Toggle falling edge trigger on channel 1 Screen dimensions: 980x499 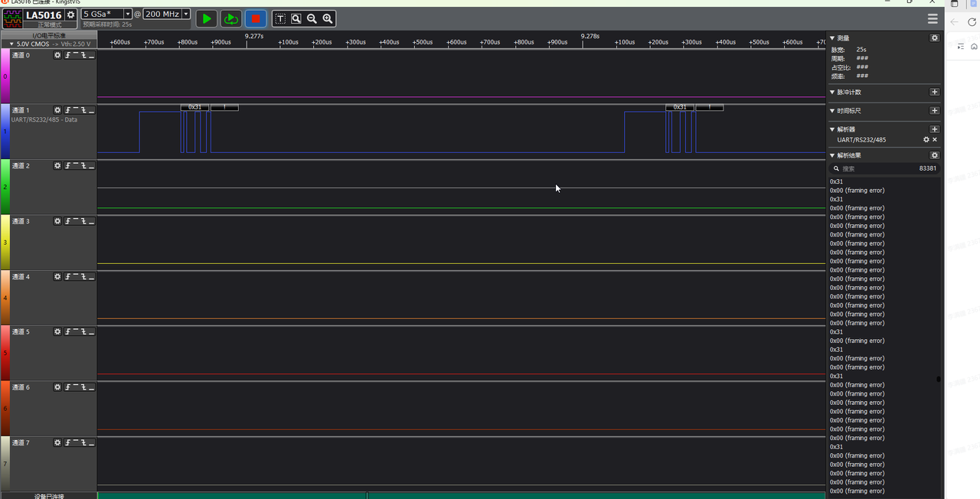pos(83,110)
